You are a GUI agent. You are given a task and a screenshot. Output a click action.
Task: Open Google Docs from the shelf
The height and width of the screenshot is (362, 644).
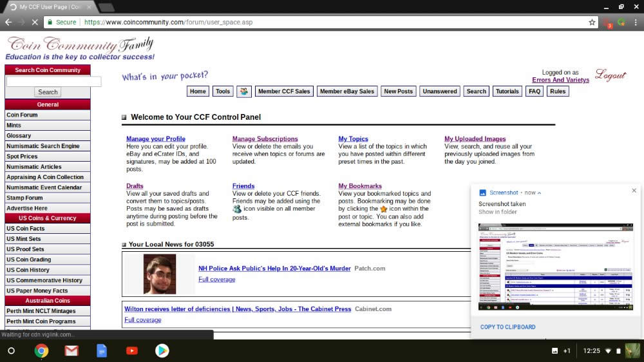coord(102,350)
